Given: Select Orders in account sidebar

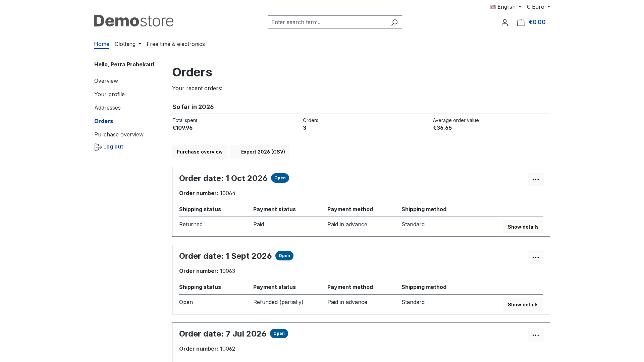Looking at the screenshot, I should click(103, 121).
